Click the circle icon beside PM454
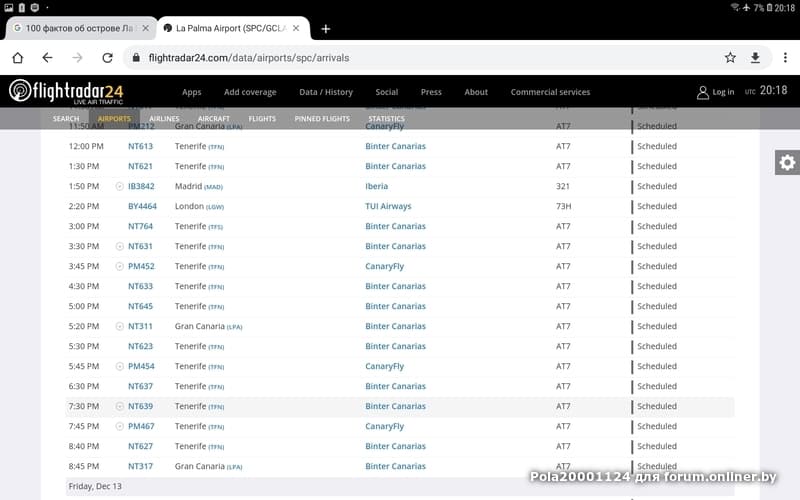This screenshot has width=800, height=500. click(119, 366)
